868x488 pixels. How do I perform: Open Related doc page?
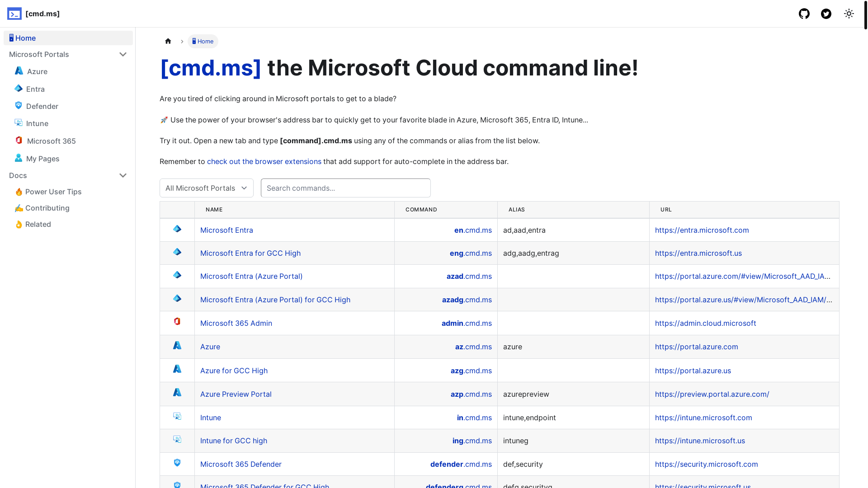[x=38, y=224]
